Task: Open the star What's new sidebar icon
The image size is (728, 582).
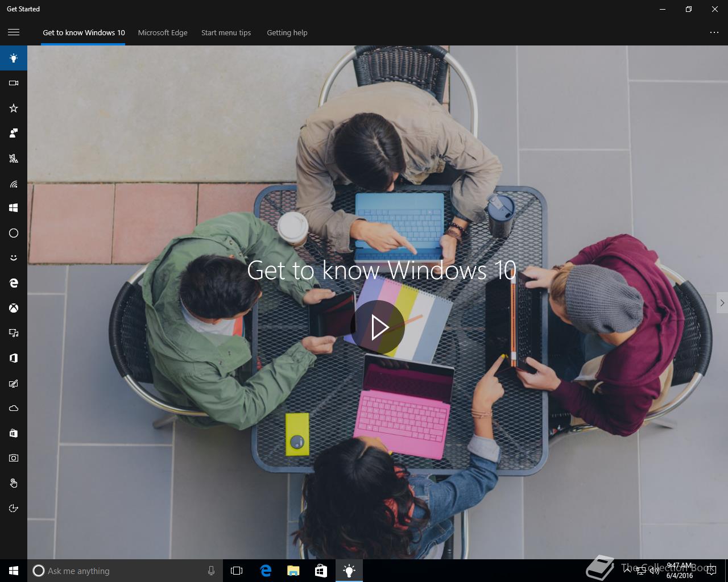Action: click(14, 108)
